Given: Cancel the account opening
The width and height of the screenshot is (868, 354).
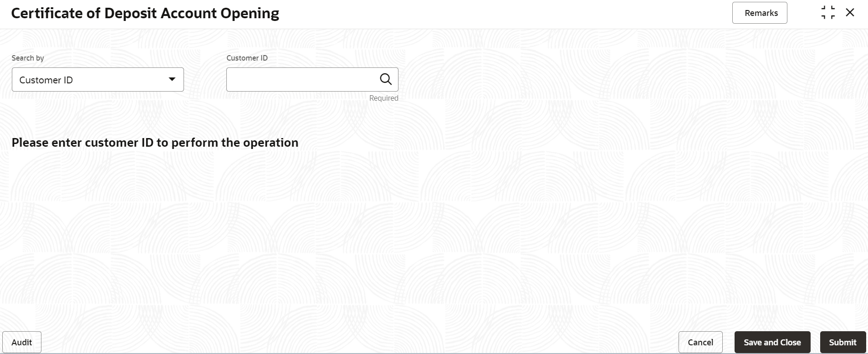Looking at the screenshot, I should [x=700, y=342].
